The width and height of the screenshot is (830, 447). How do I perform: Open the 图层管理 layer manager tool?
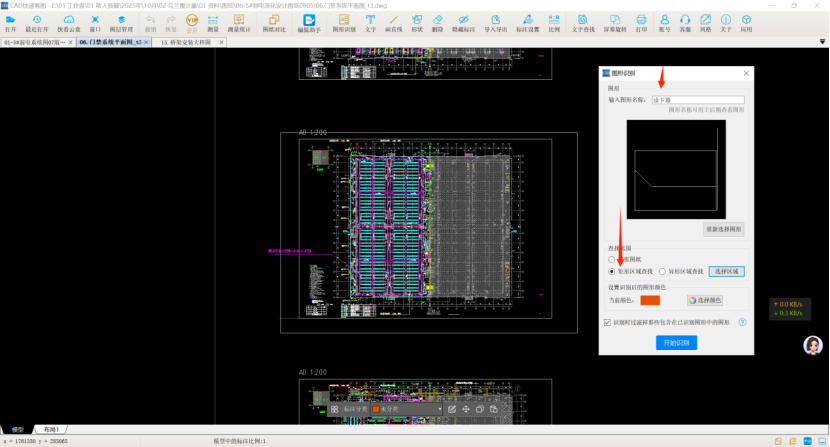pos(121,23)
